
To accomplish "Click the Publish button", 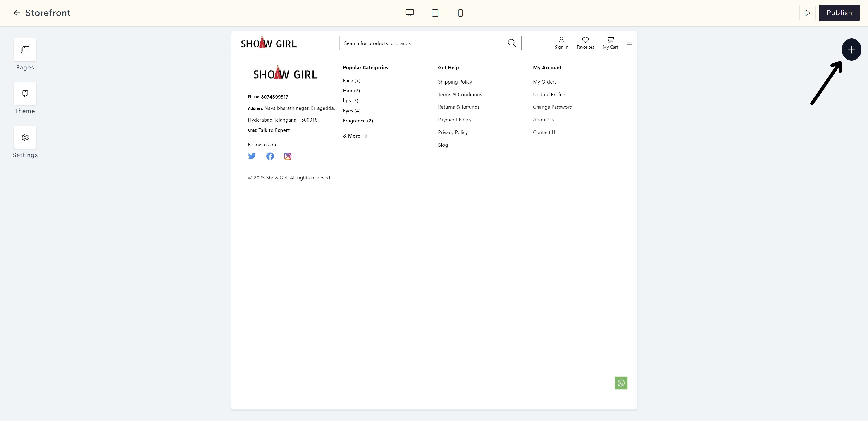I will (x=839, y=13).
